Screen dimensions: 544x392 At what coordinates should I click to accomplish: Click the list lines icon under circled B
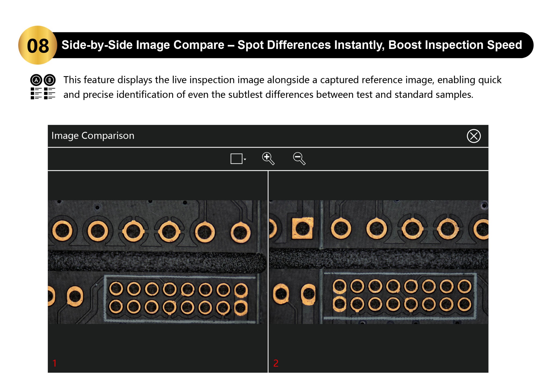50,93
